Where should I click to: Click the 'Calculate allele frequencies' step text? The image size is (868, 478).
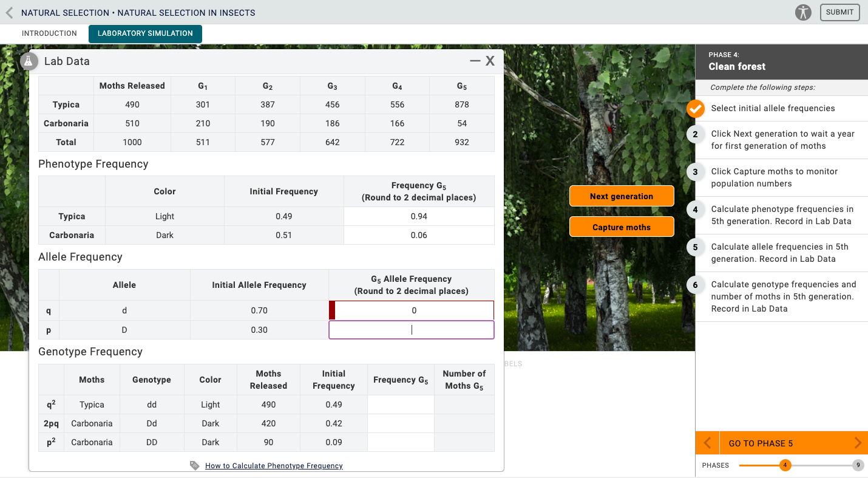780,253
